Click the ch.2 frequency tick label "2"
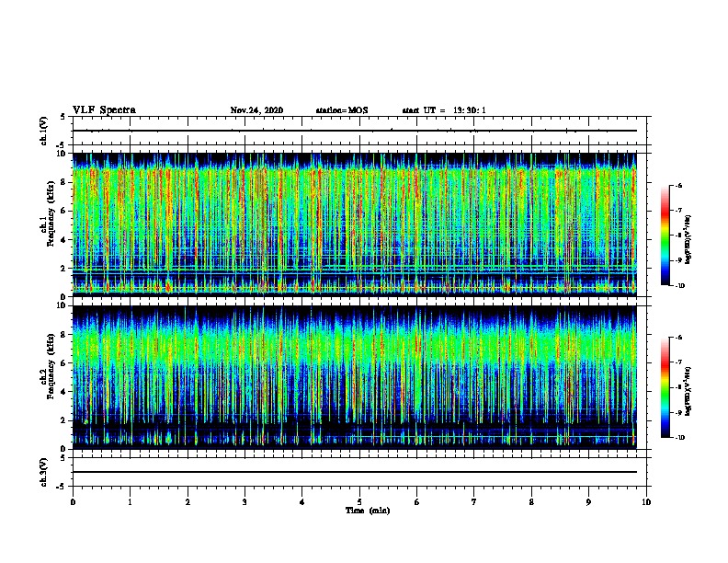Screen dimensions: 728x563 pyautogui.click(x=64, y=420)
